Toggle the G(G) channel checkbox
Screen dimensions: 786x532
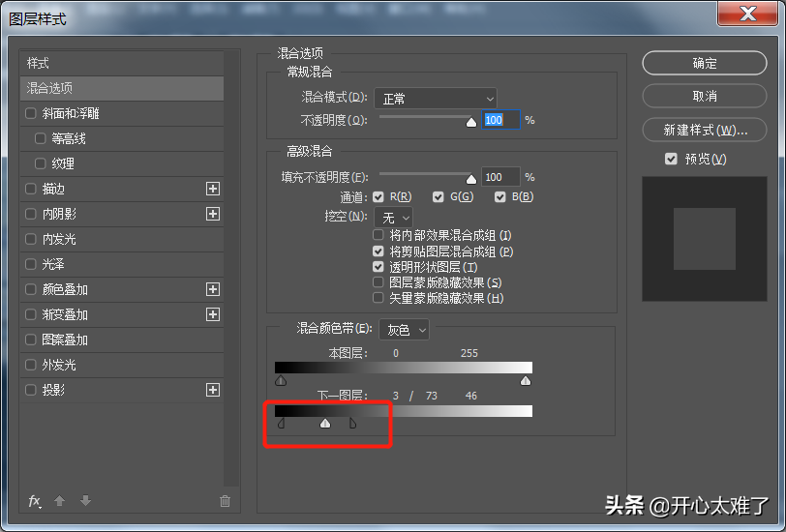coord(438,197)
